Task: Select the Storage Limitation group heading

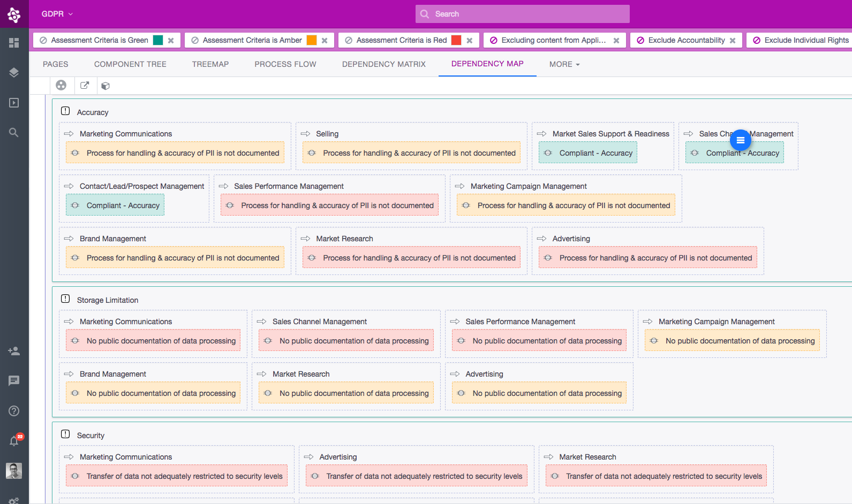Action: click(108, 300)
